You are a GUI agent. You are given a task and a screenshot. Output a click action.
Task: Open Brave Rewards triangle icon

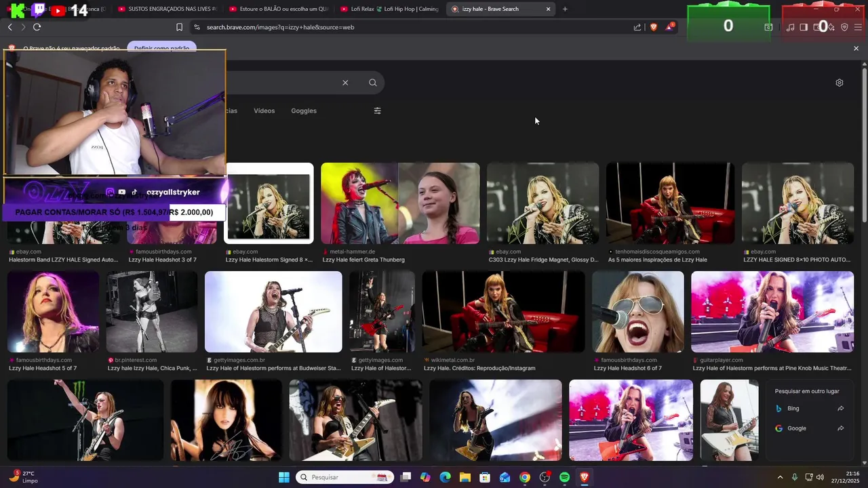pos(669,27)
